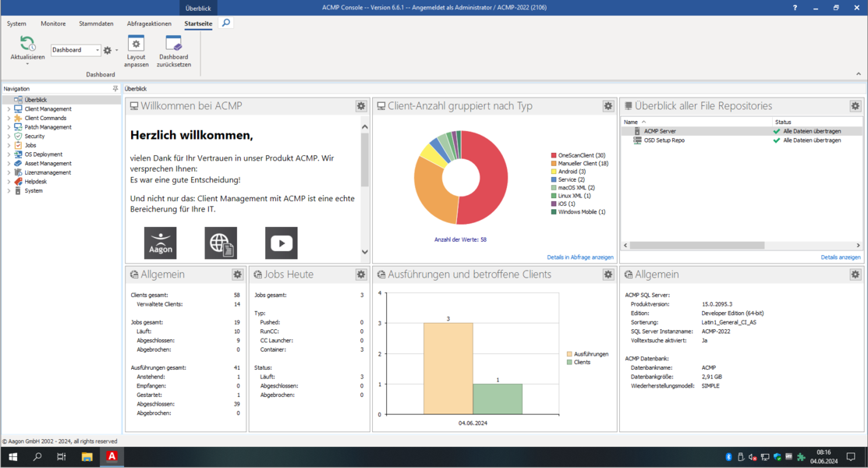Screen dimensions: 868x468
Task: Select the OSD Setup Repo row
Action: [664, 140]
